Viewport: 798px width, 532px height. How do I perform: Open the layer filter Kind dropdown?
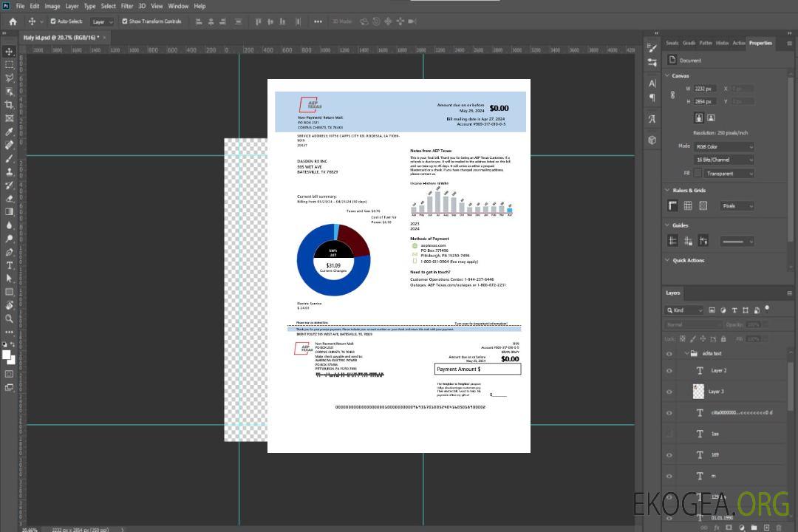684,310
